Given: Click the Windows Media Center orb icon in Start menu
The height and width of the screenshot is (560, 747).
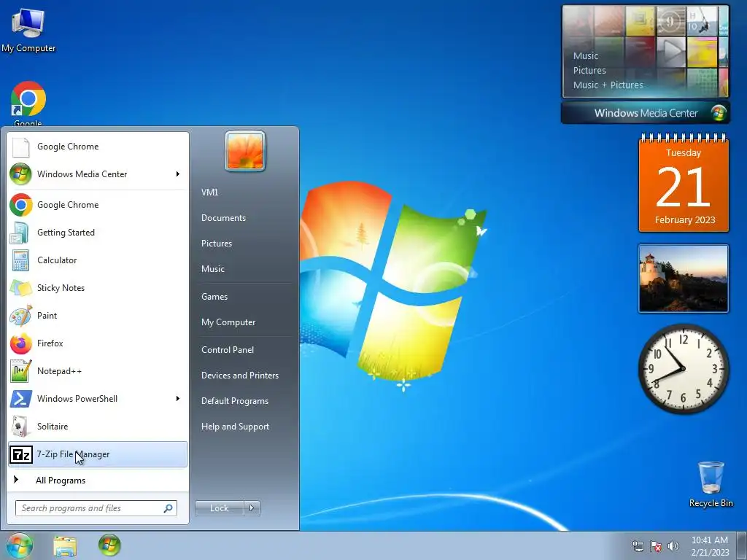Looking at the screenshot, I should [x=20, y=174].
